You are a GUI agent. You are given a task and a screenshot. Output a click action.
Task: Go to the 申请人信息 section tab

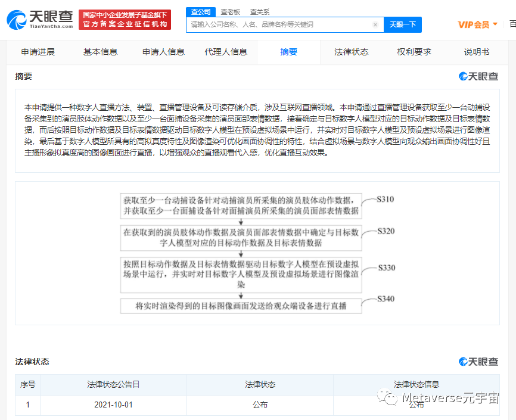point(163,52)
